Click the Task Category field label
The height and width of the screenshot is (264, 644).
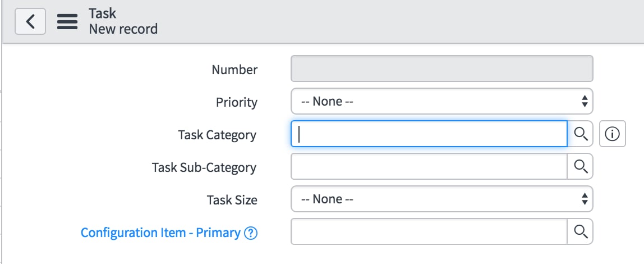217,135
